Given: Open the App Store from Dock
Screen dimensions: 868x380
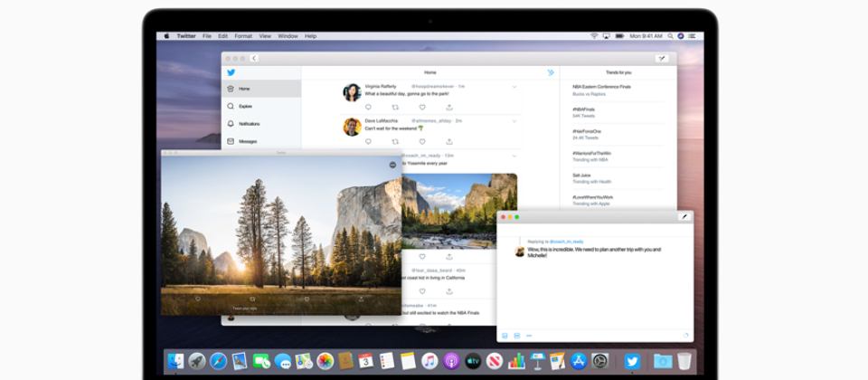Looking at the screenshot, I should click(579, 361).
